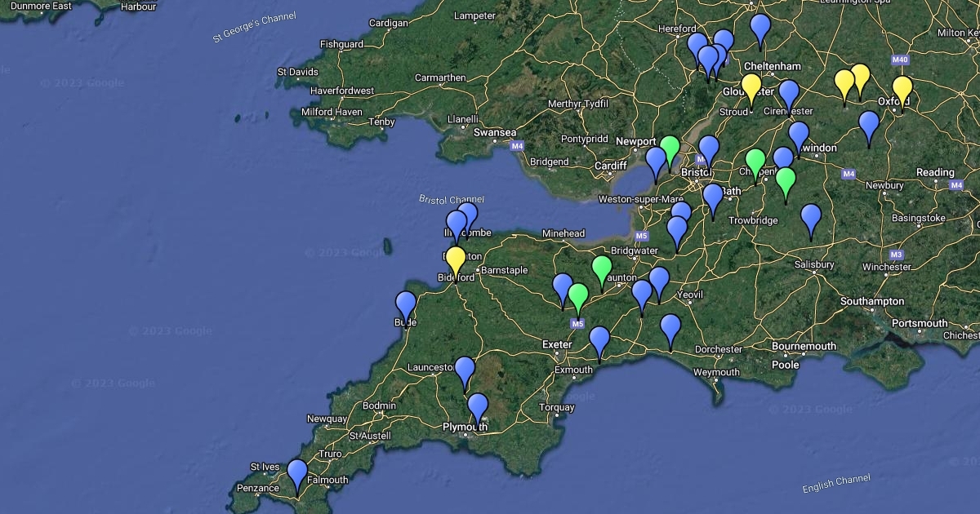Select the blue pin above Cirencester
The height and width of the screenshot is (514, 980).
tap(788, 94)
